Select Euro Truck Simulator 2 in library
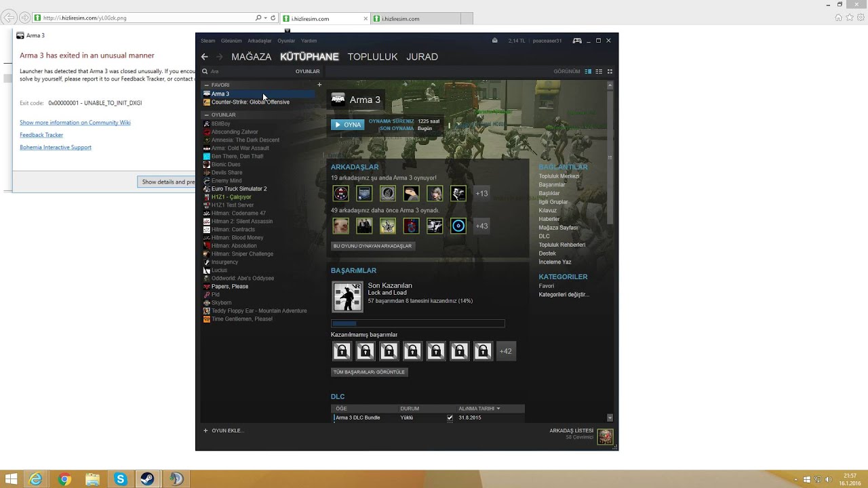 [239, 189]
